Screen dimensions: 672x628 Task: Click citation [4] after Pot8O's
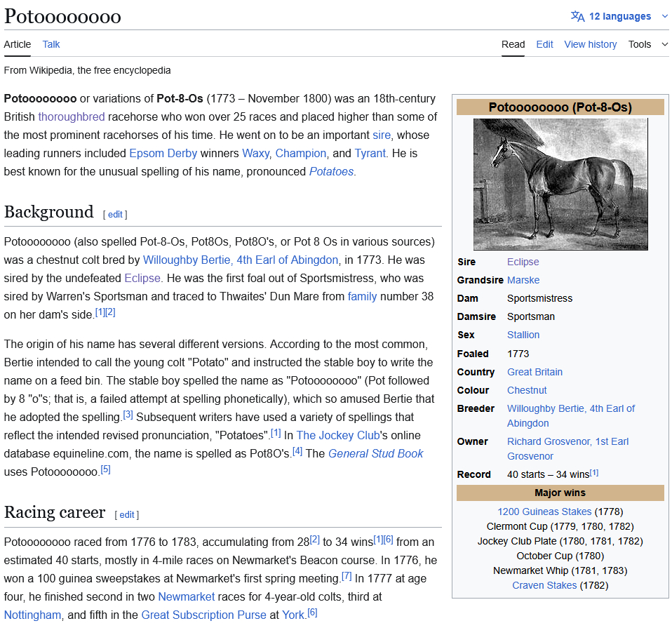[297, 451]
